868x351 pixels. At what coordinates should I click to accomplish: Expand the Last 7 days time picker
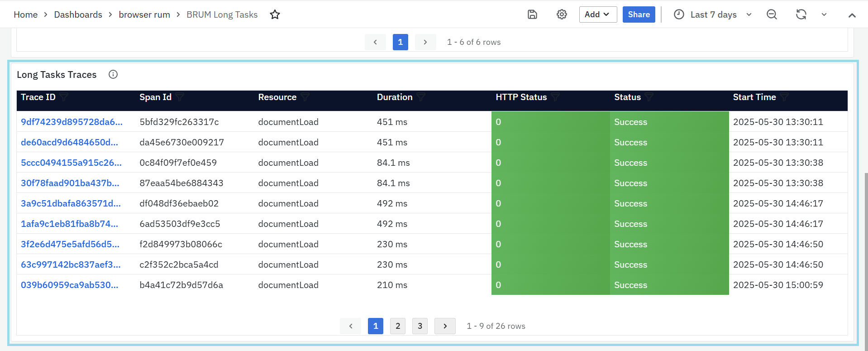tap(713, 14)
